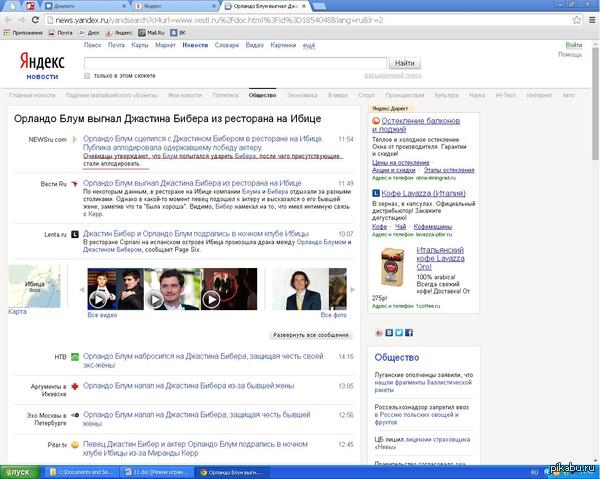Open the НТВ Орландо Блум набросился headline

click(x=203, y=361)
